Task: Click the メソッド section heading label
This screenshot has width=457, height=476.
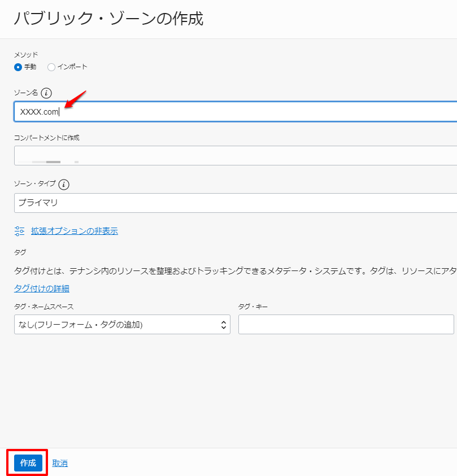Action: (x=26, y=55)
